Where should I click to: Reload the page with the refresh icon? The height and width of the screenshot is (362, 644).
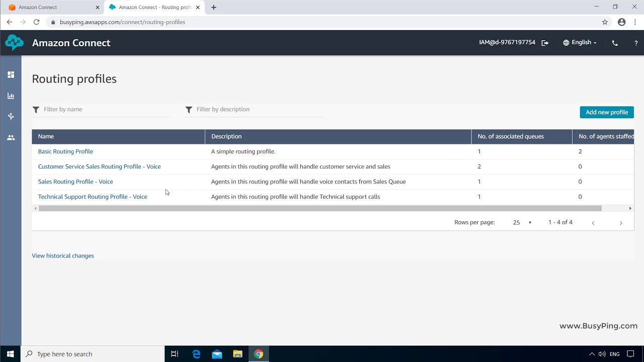(x=36, y=22)
